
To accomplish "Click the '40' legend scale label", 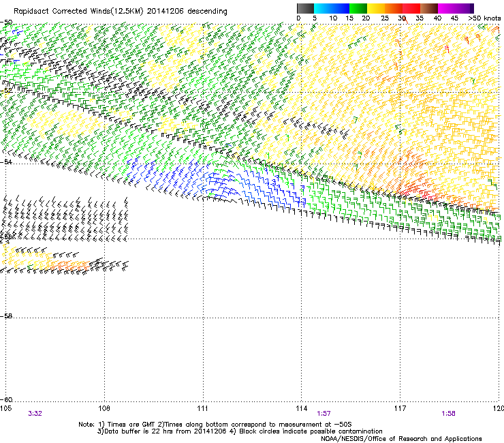I will [x=437, y=18].
